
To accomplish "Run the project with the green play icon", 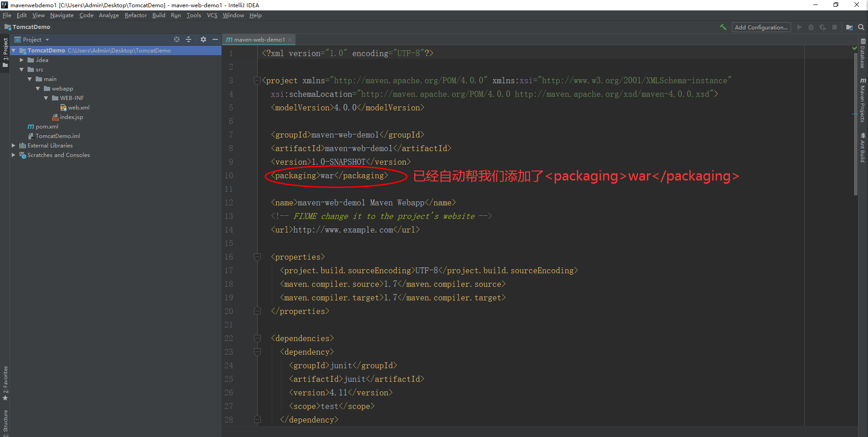I will tap(799, 27).
